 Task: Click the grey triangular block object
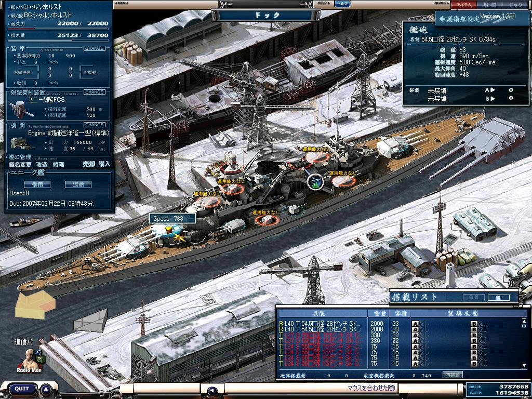point(91,320)
